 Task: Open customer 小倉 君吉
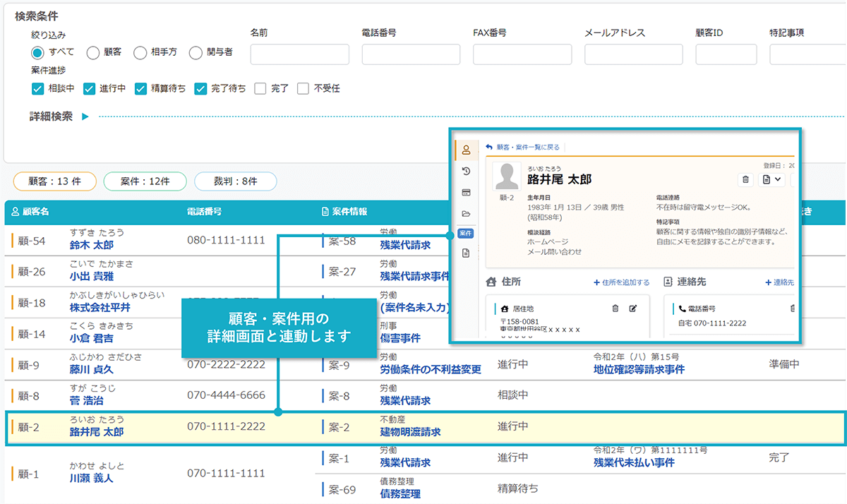(x=91, y=338)
